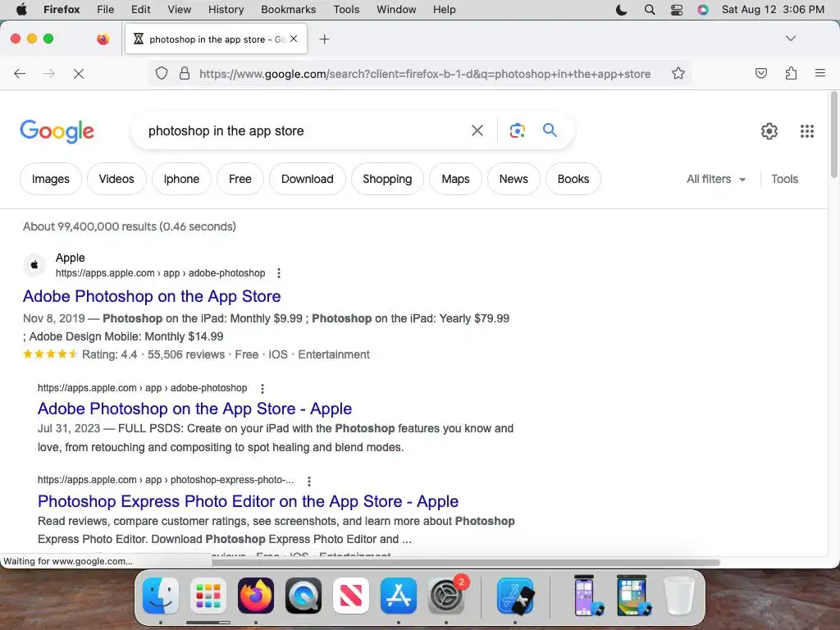Expand the All filters dropdown

(x=716, y=179)
